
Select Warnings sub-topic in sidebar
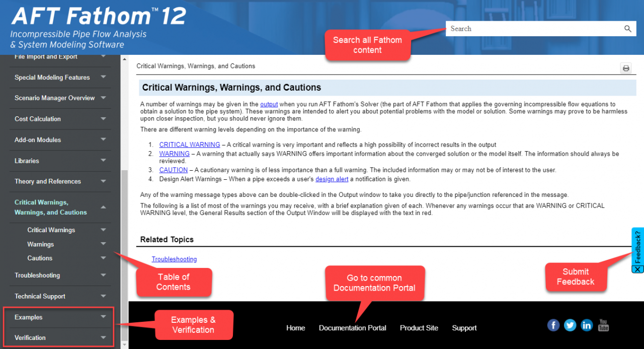41,244
